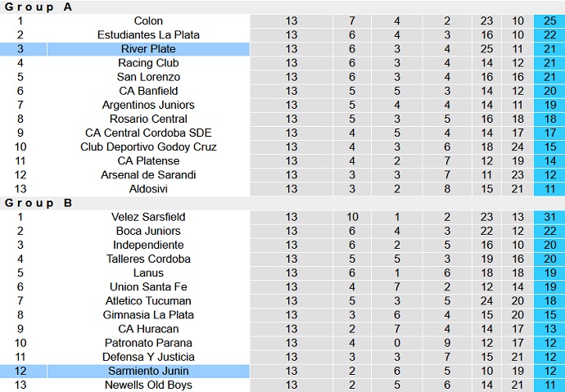Click the Group B header
Viewport: 565px width, 392px height.
coord(39,203)
